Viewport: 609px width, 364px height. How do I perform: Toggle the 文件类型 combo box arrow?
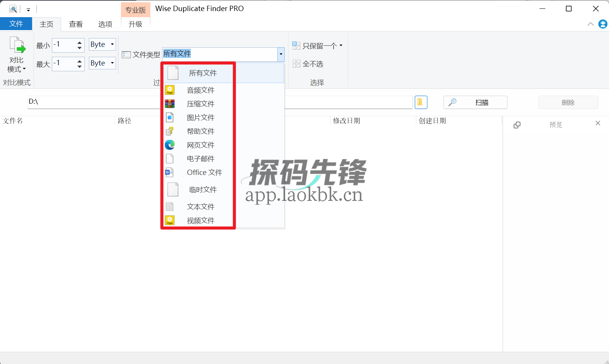281,54
